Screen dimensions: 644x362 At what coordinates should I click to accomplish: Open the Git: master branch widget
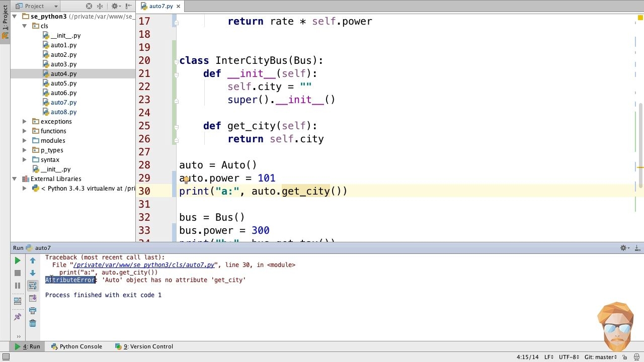click(x=601, y=357)
